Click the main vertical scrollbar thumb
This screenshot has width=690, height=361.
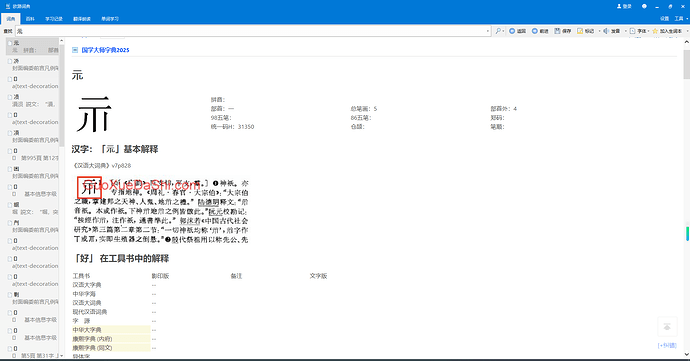click(x=686, y=64)
